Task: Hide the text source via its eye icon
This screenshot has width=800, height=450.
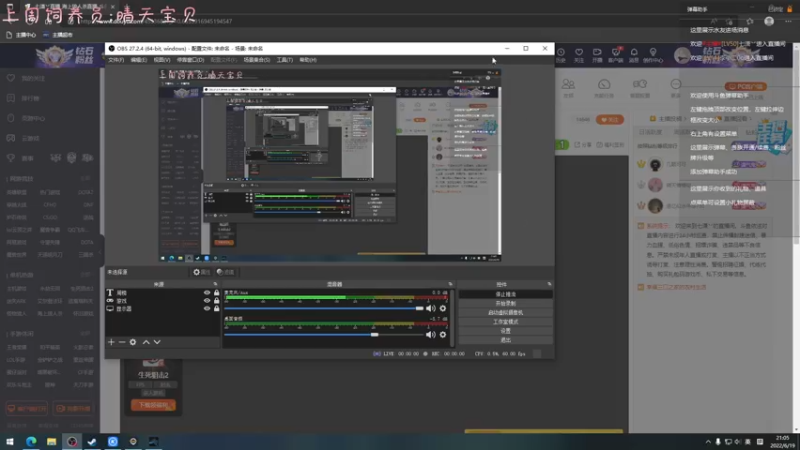Action: point(207,293)
